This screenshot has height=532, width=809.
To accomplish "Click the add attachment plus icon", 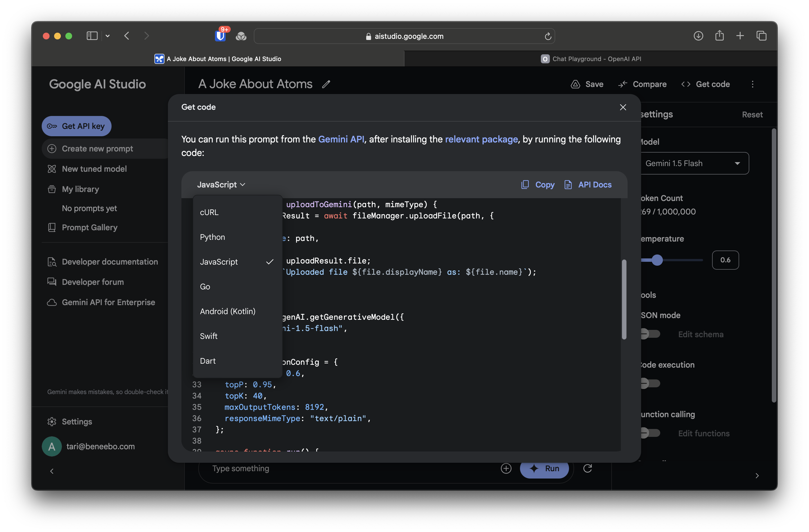I will 506,468.
